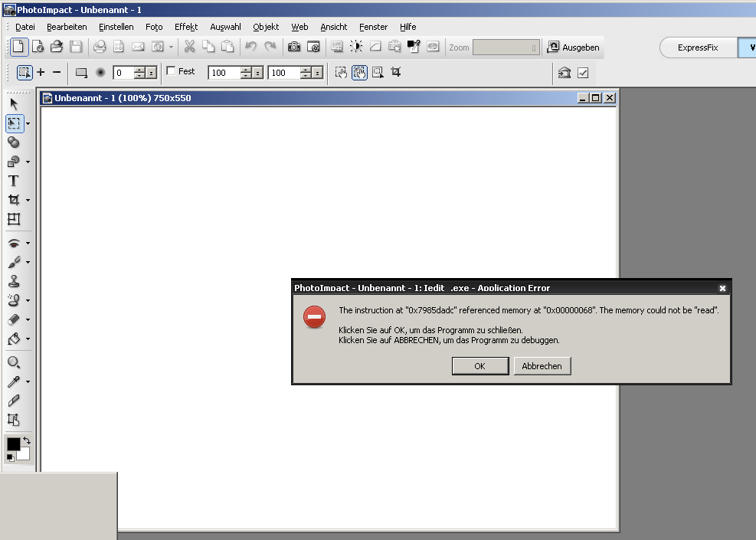The height and width of the screenshot is (540, 756).
Task: Select the Paintbrush tool
Action: click(x=14, y=262)
